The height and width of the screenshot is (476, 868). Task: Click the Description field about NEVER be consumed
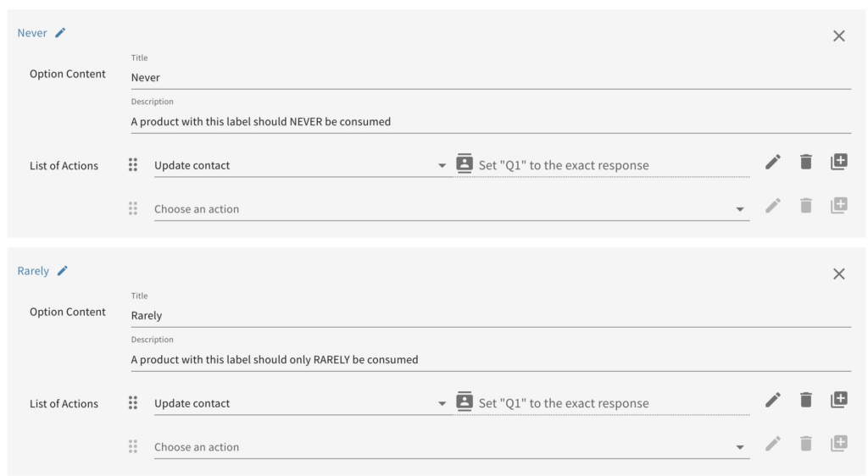click(490, 122)
